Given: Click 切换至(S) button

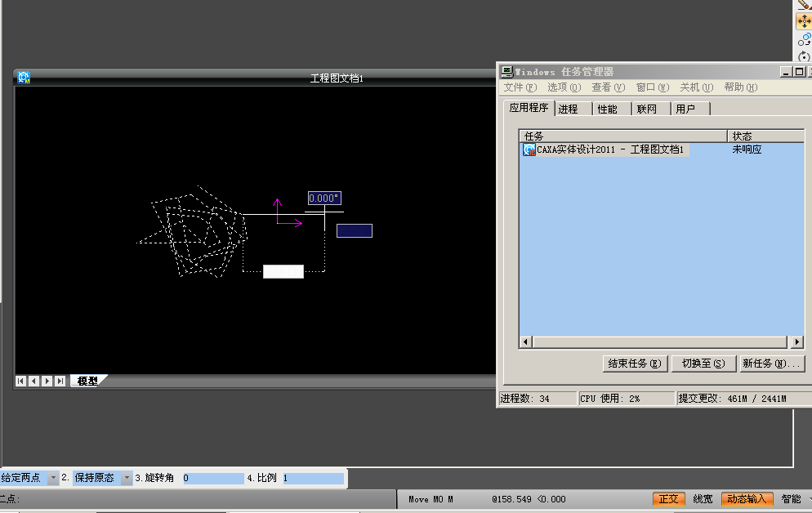Looking at the screenshot, I should [703, 364].
